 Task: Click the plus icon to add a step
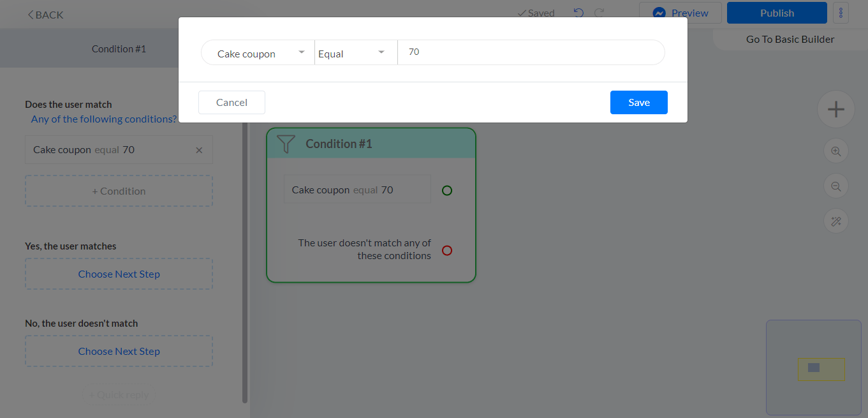pos(835,108)
